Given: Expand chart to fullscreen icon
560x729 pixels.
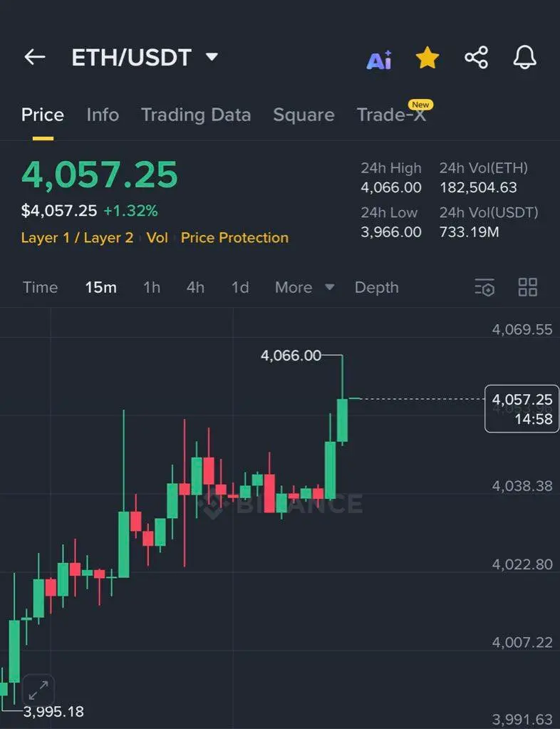Looking at the screenshot, I should 38,691.
